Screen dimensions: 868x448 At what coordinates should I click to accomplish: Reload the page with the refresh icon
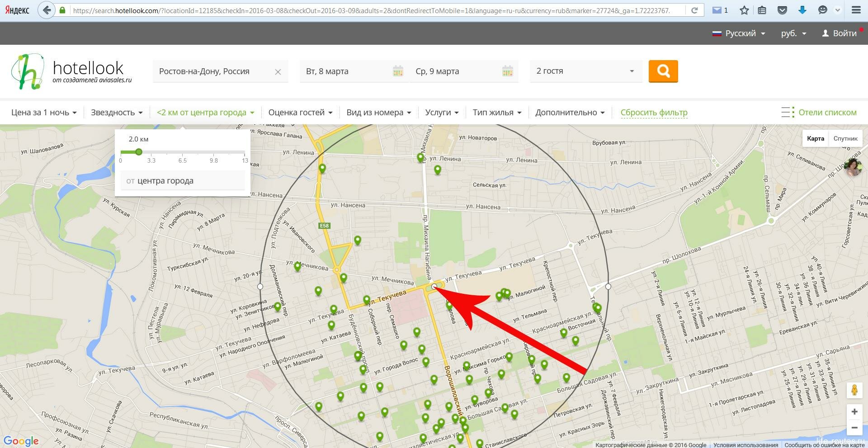point(694,10)
